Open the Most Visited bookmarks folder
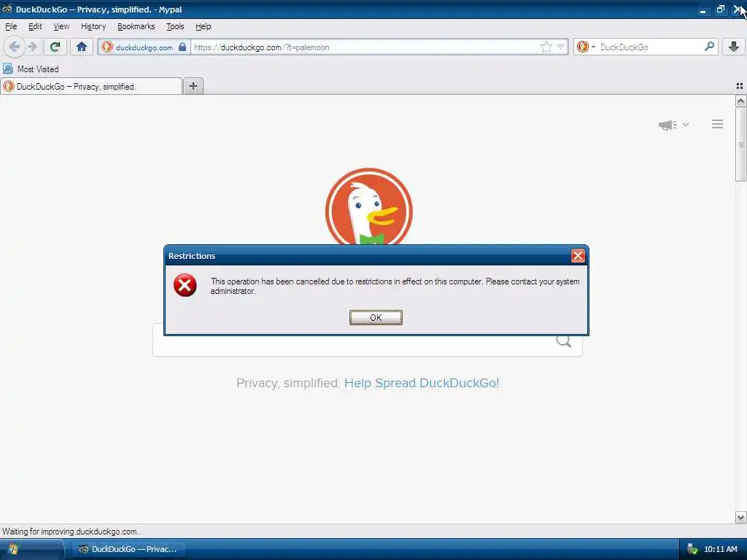Screen dimensions: 747x560 [31, 69]
